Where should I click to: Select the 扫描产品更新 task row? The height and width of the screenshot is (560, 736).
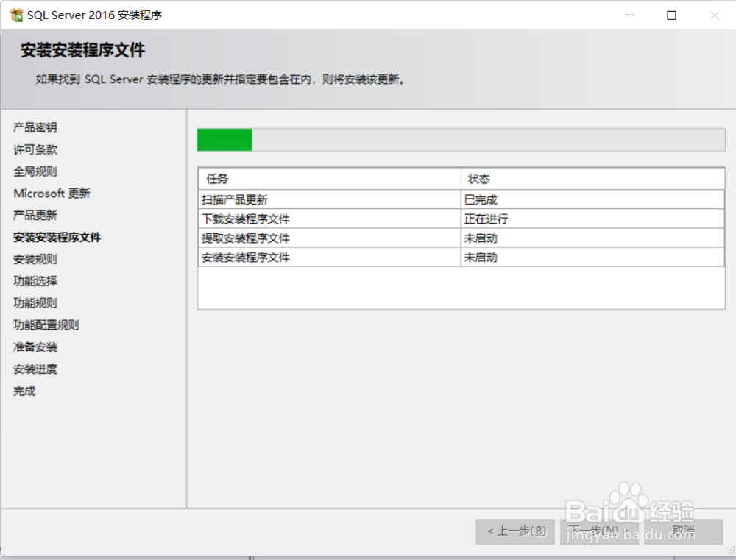point(461,199)
